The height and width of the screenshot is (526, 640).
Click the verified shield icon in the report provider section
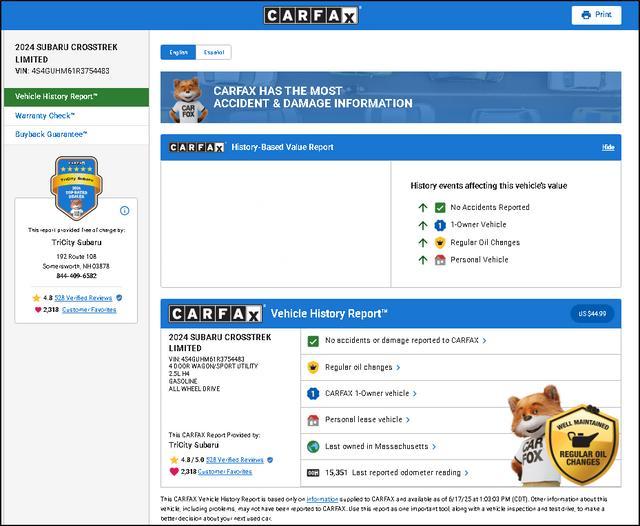pyautogui.click(x=270, y=460)
